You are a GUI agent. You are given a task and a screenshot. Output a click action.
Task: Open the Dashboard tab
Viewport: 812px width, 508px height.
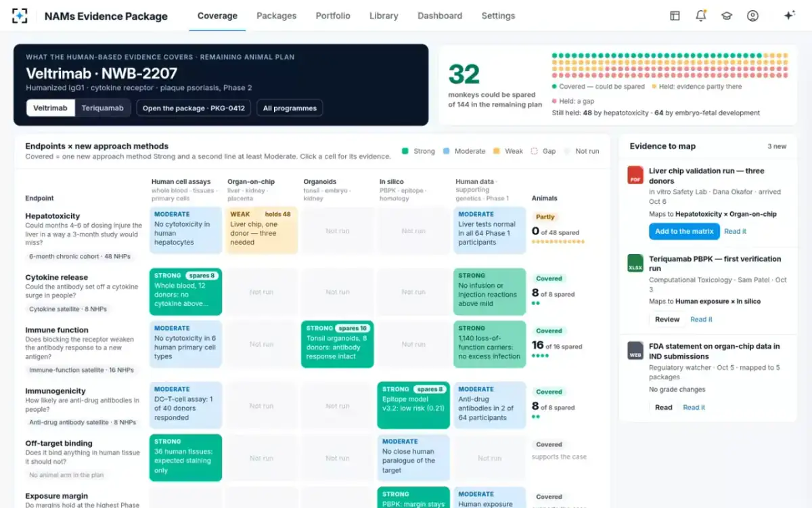[440, 16]
